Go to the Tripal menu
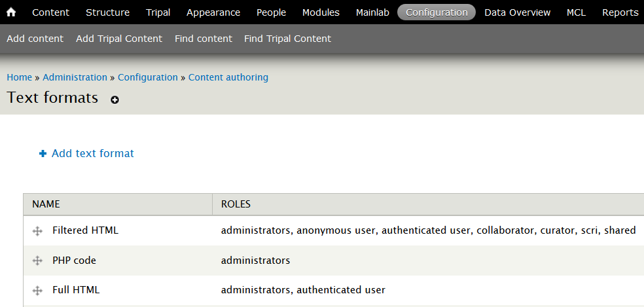This screenshot has width=644, height=307. pyautogui.click(x=158, y=12)
